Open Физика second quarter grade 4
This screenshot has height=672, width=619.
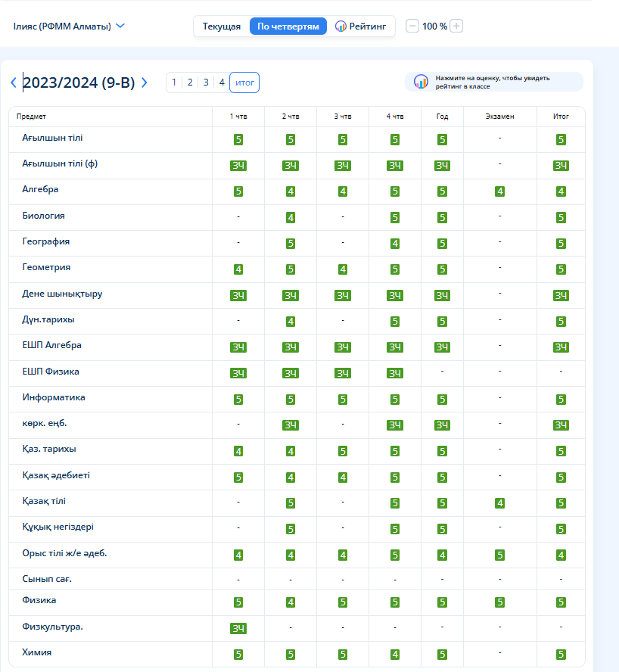point(291,602)
